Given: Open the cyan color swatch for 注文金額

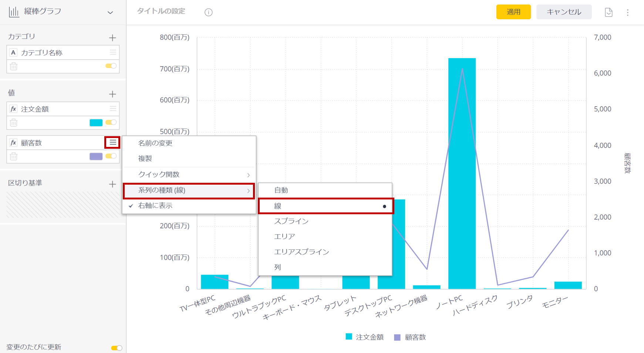Looking at the screenshot, I should click(96, 122).
